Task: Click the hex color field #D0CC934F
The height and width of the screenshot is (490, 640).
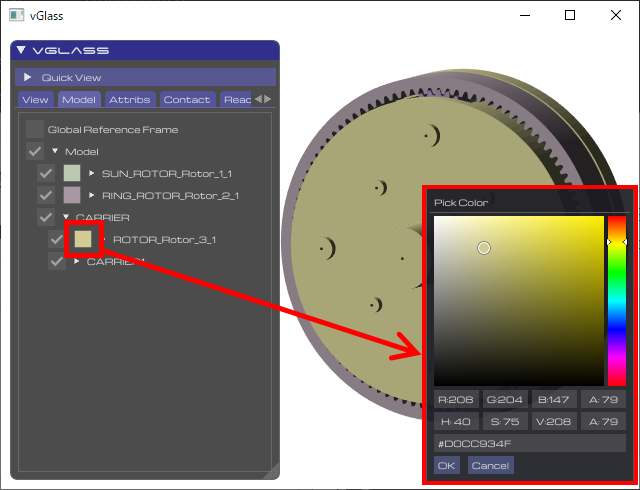Action: pos(529,443)
